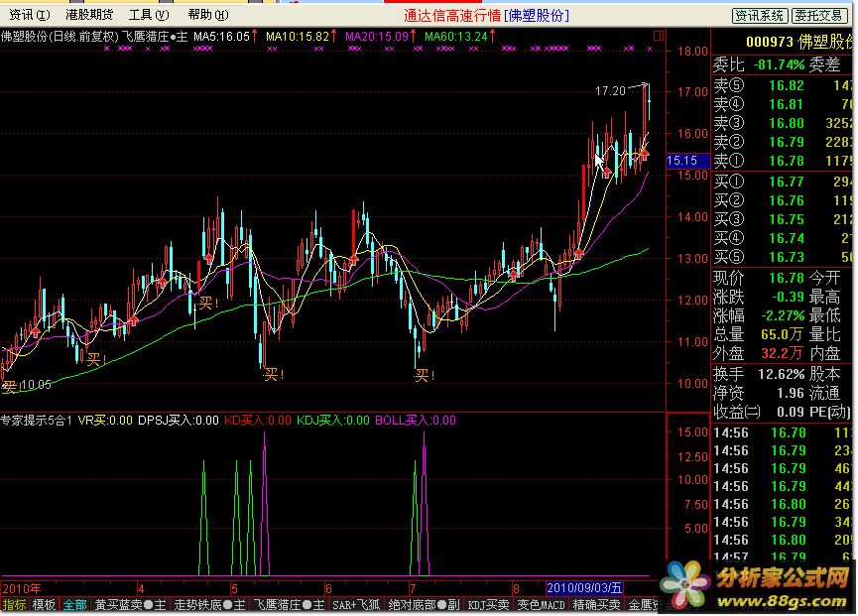858x616 pixels.
Task: Click the 资讯系统 button
Action: 760,16
